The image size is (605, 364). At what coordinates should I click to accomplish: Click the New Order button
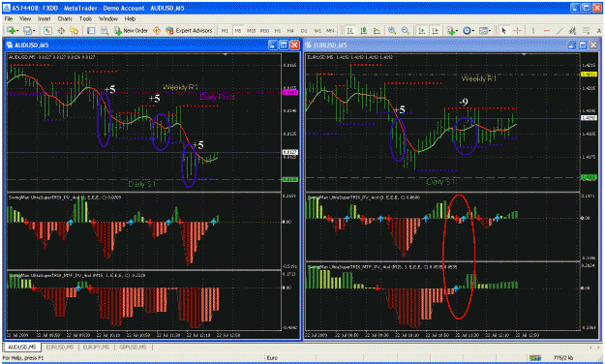132,30
